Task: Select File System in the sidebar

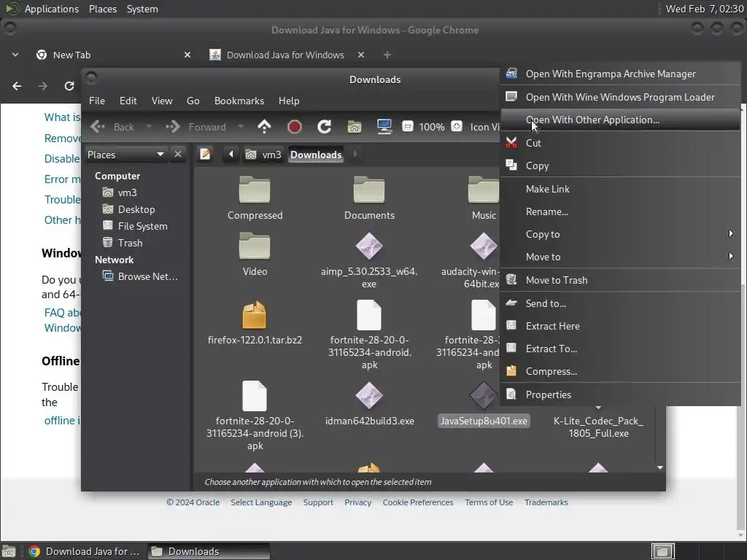Action: coord(135,226)
